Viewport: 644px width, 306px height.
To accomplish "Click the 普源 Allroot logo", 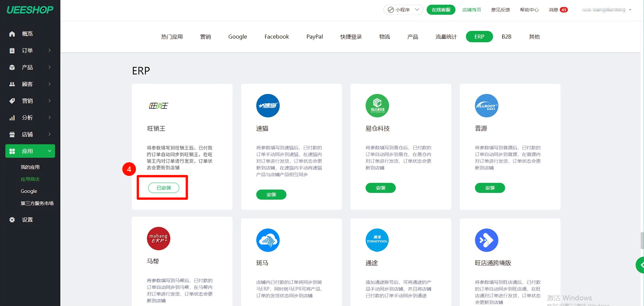I will point(487,106).
